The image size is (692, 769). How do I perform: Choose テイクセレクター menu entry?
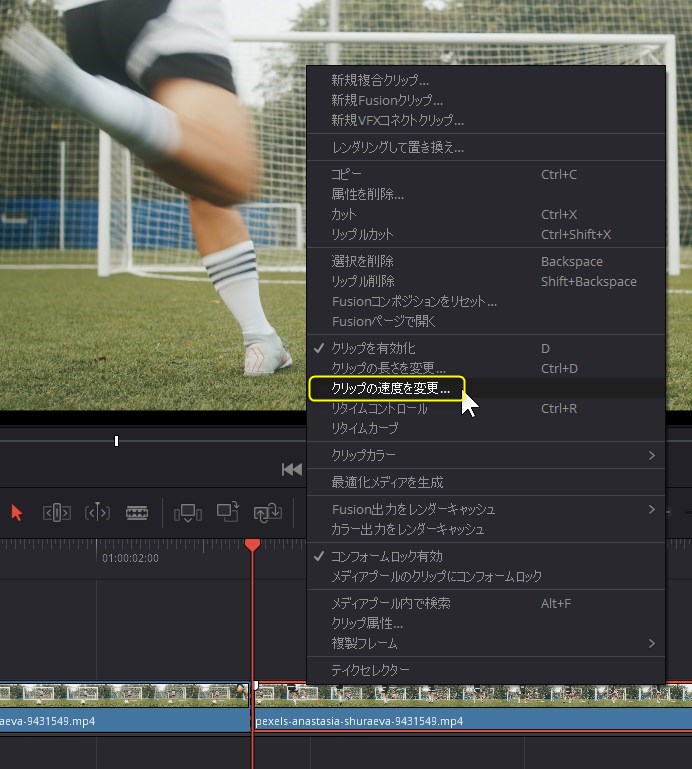(x=486, y=670)
